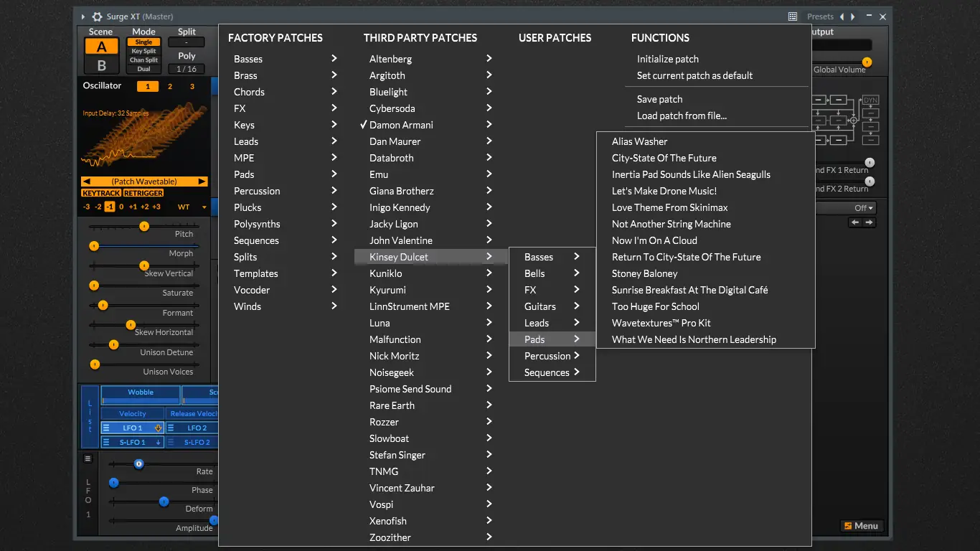Choose "Initialize patch" from Functions
980x551 pixels.
[x=667, y=59]
